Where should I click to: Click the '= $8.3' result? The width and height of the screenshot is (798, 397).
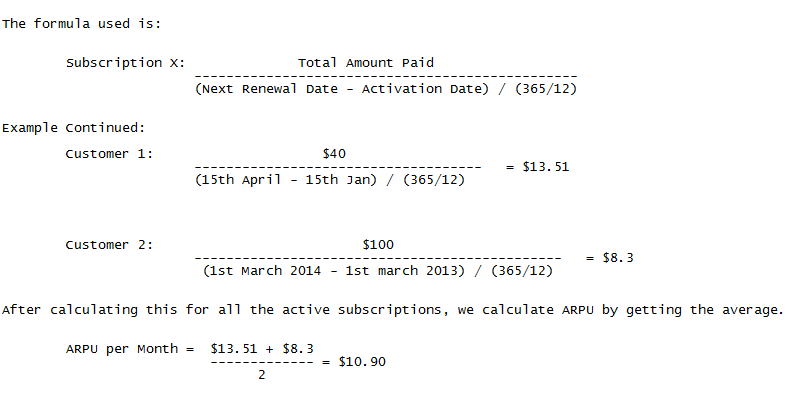pyautogui.click(x=610, y=258)
